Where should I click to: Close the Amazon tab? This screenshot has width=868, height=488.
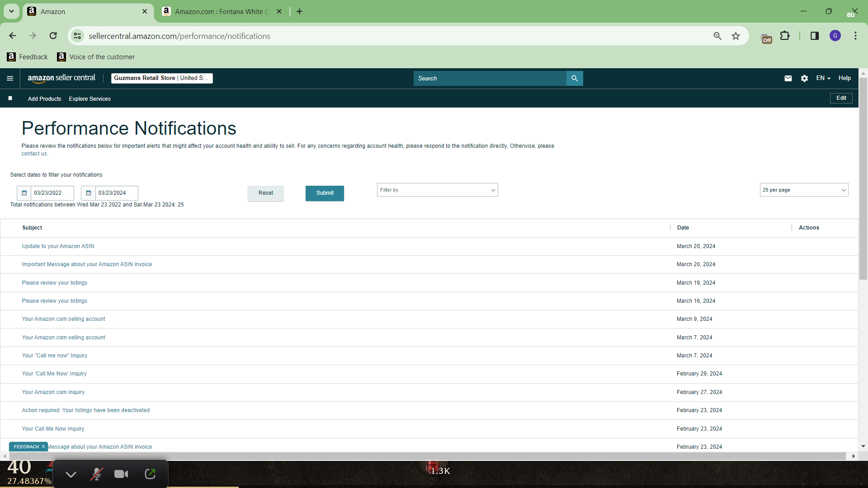coord(145,11)
